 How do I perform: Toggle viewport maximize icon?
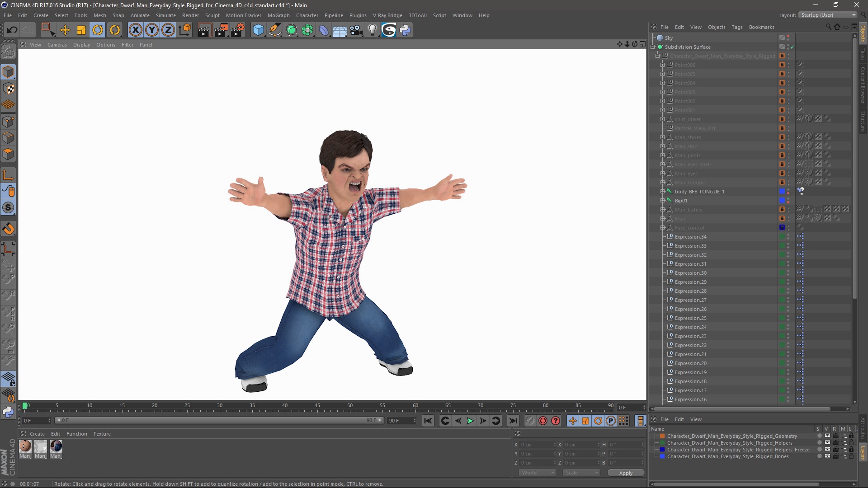(x=642, y=44)
